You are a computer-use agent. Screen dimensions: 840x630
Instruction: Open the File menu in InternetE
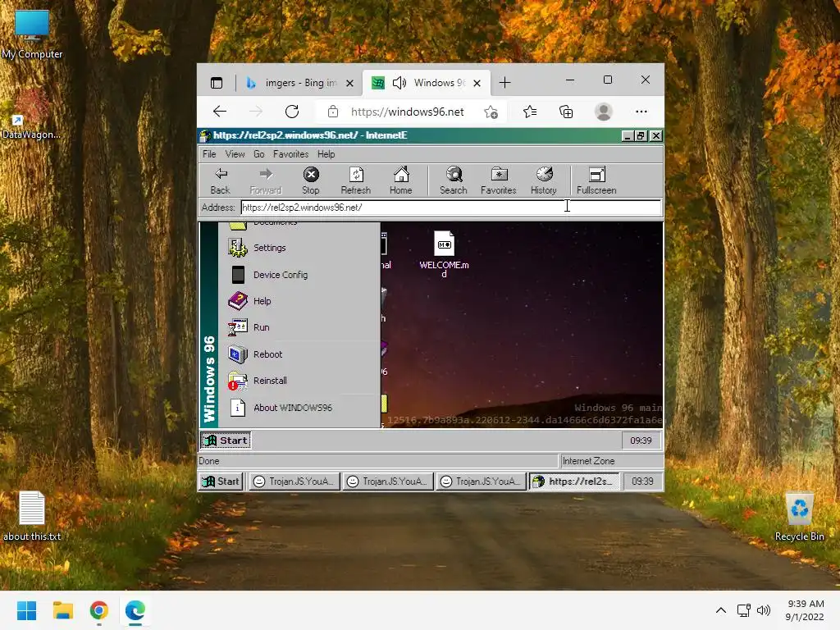(209, 154)
